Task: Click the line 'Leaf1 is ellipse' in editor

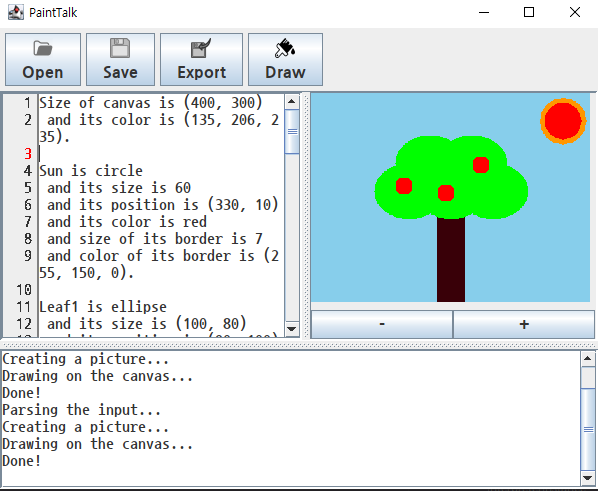Action: 103,307
